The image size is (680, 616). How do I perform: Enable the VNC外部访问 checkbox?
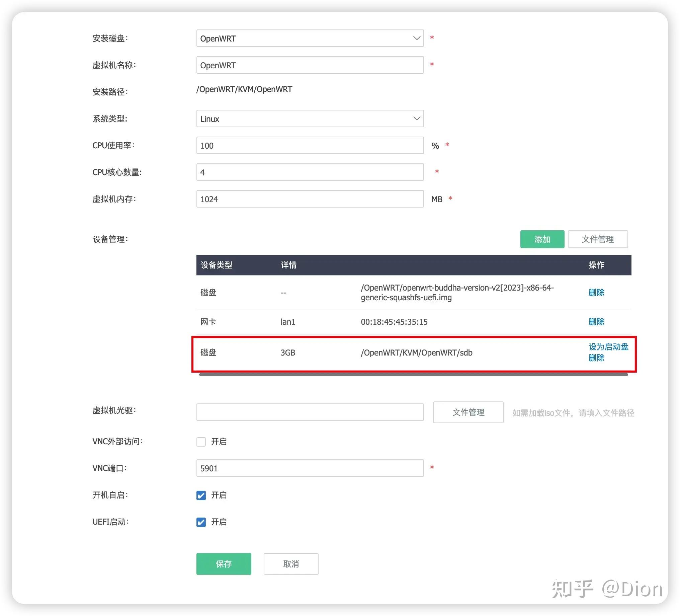201,442
